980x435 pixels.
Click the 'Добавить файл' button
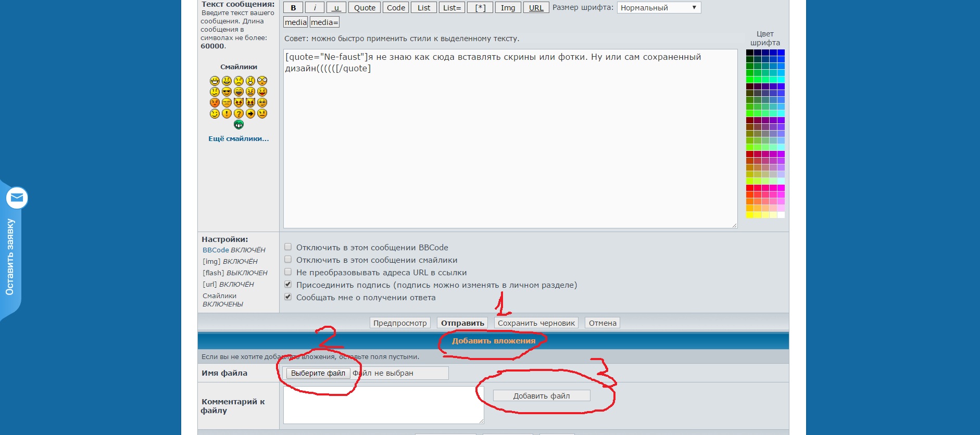[542, 396]
